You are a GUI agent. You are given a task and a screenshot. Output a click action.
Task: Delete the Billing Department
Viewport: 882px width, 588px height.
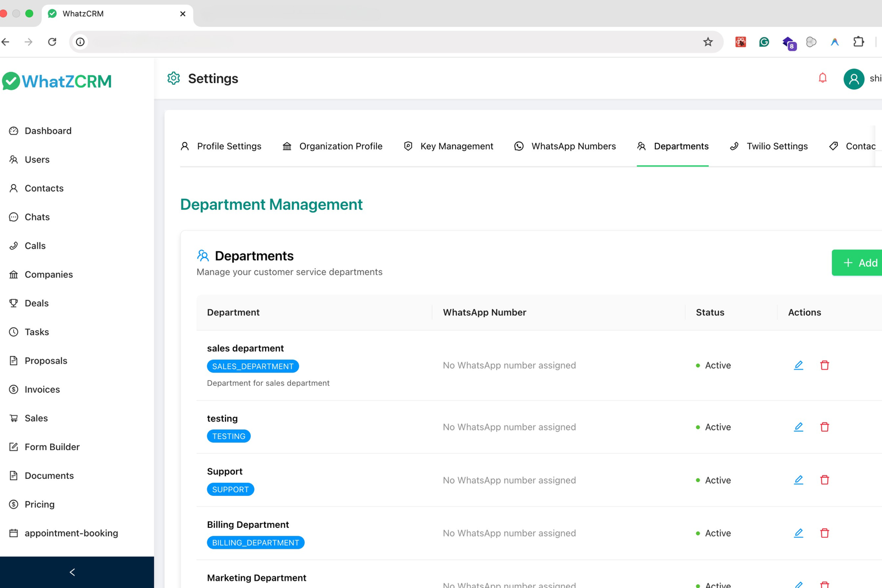click(x=825, y=533)
